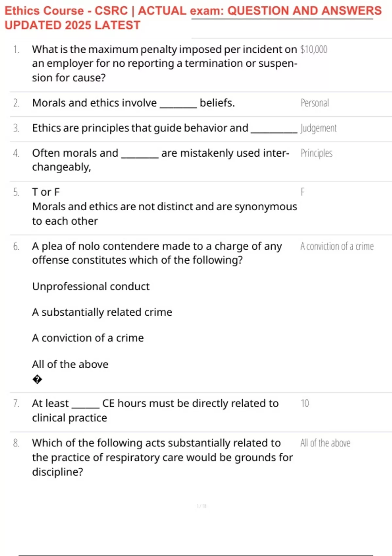This screenshot has height=556, width=392.
Task: Click the "Judgement" answer text
Action: [x=318, y=128]
